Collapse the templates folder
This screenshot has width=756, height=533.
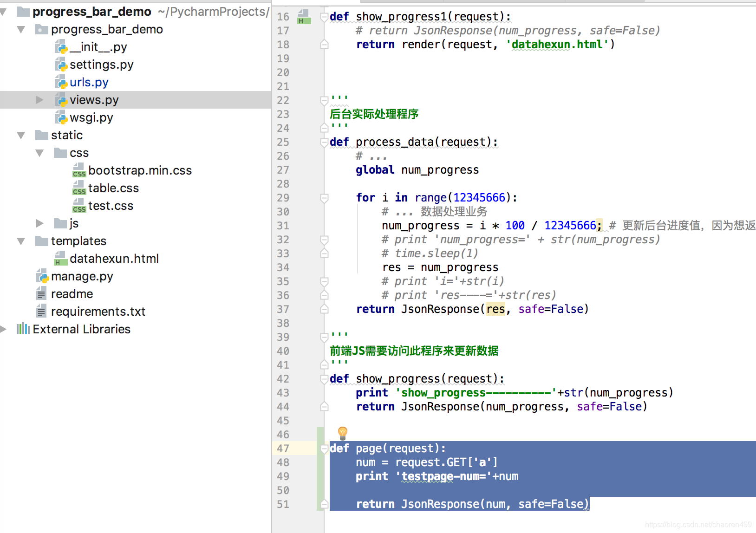[21, 241]
